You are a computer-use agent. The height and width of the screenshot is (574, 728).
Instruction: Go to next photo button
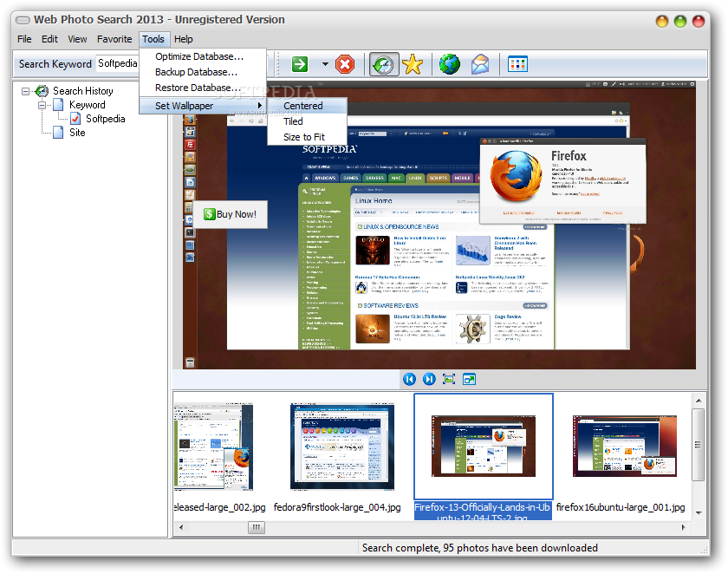click(429, 380)
